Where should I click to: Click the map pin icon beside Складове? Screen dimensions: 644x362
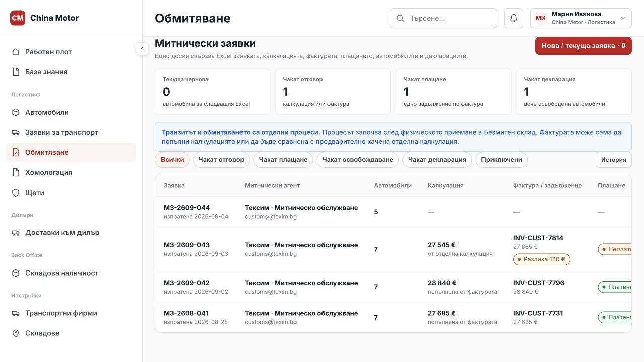pos(16,333)
